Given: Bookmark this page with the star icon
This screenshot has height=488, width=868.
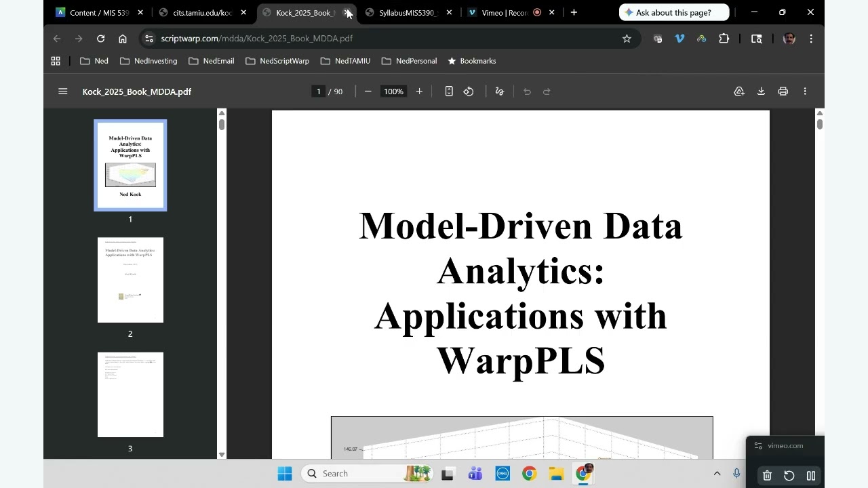Looking at the screenshot, I should [x=627, y=39].
